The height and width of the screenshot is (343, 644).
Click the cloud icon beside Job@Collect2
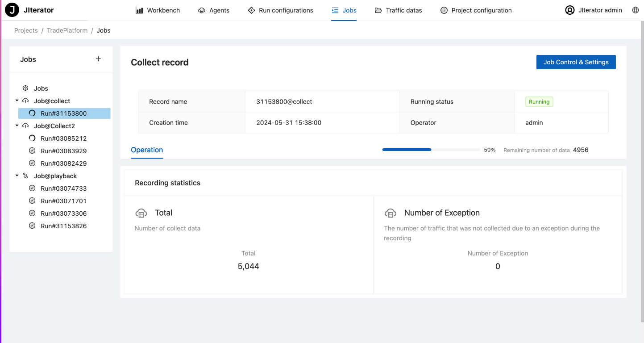25,126
